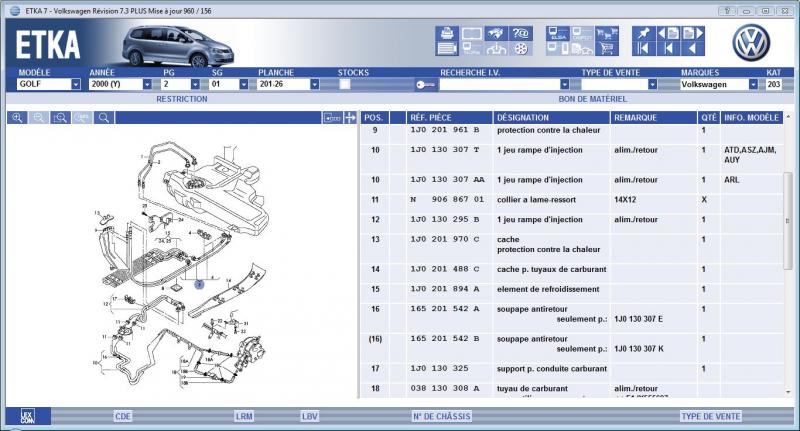The image size is (800, 431).
Task: Click the binoculars search icon
Action: (496, 34)
